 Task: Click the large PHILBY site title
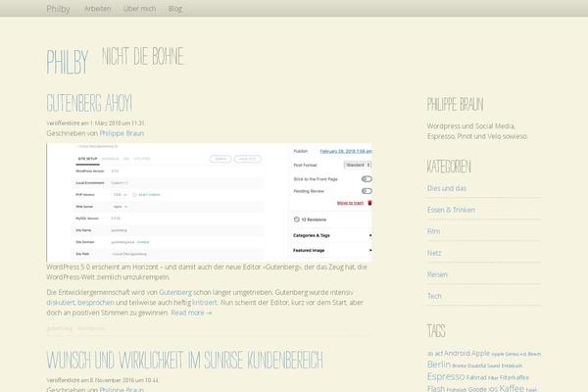pyautogui.click(x=68, y=62)
